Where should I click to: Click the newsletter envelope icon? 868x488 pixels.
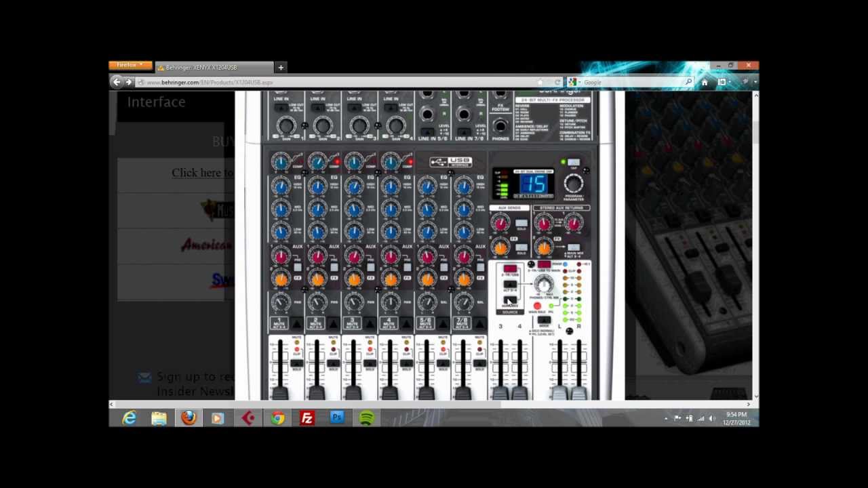(x=144, y=377)
